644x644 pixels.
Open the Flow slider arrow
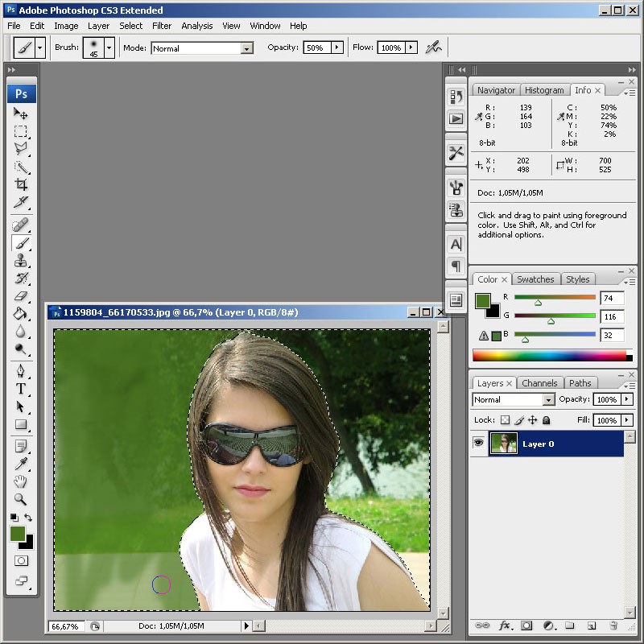411,47
